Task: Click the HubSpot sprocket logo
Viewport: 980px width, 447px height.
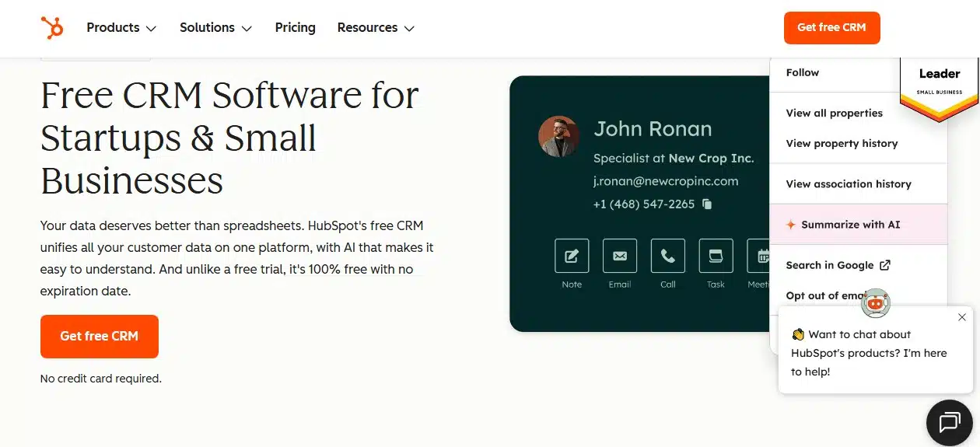Action: coord(52,28)
